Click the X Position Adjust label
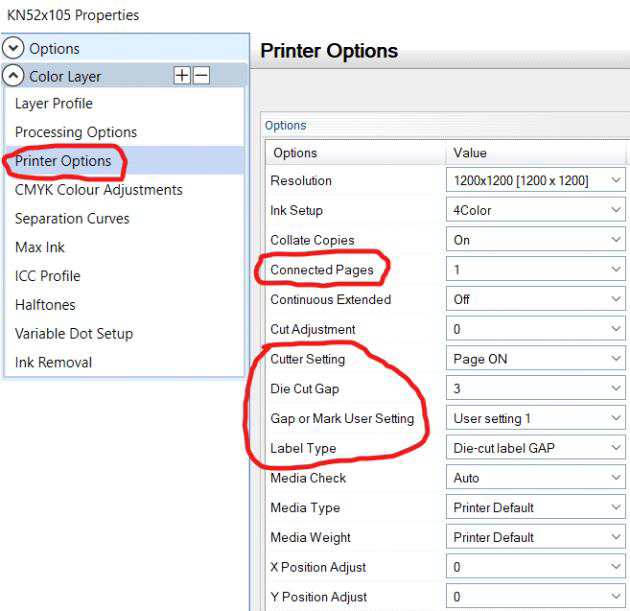 (318, 567)
